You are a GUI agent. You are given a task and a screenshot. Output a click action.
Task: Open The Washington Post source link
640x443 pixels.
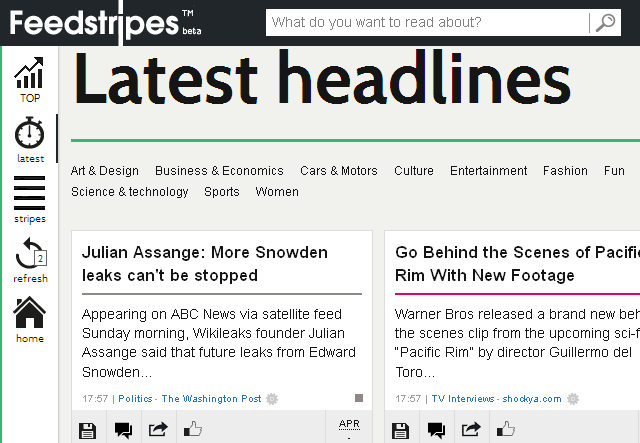click(211, 399)
